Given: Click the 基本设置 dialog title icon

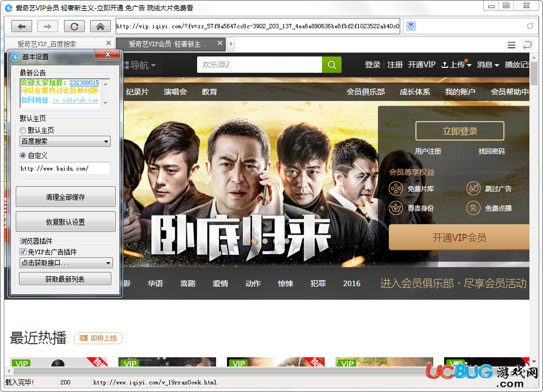Looking at the screenshot, I should 15,57.
